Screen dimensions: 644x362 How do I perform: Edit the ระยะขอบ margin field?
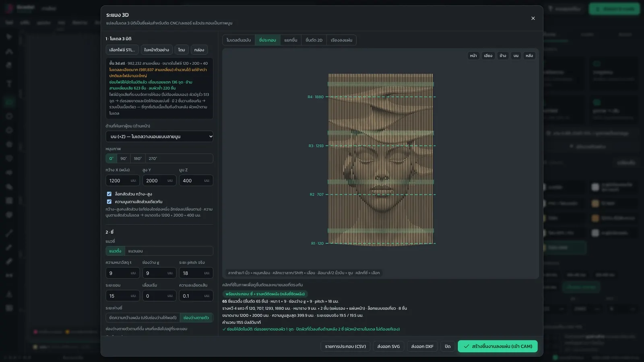click(122, 296)
